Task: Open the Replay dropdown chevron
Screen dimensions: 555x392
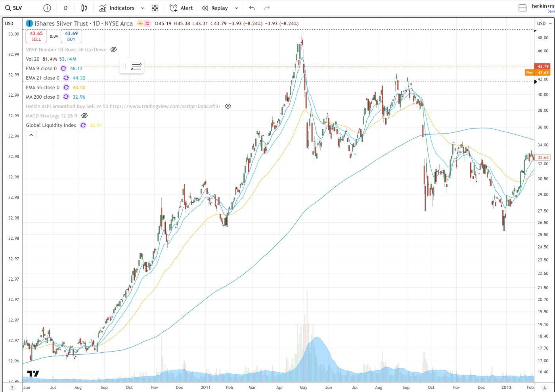Action: tap(236, 8)
